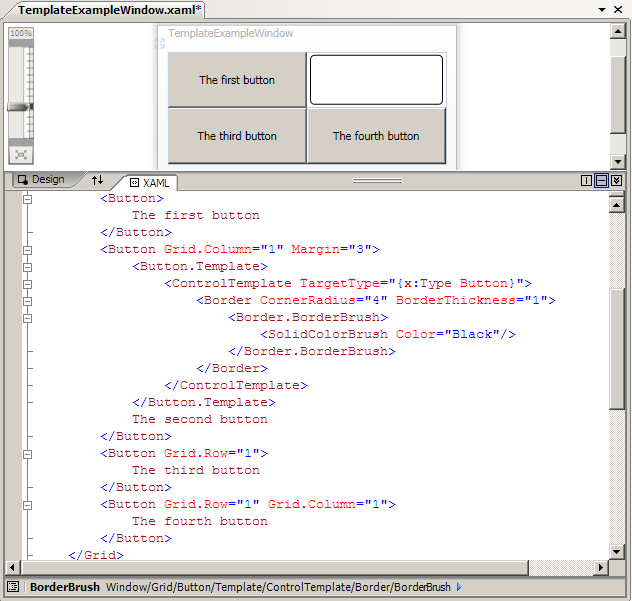The height and width of the screenshot is (601, 632).
Task: Click the split pane drag grip
Action: coord(377,181)
